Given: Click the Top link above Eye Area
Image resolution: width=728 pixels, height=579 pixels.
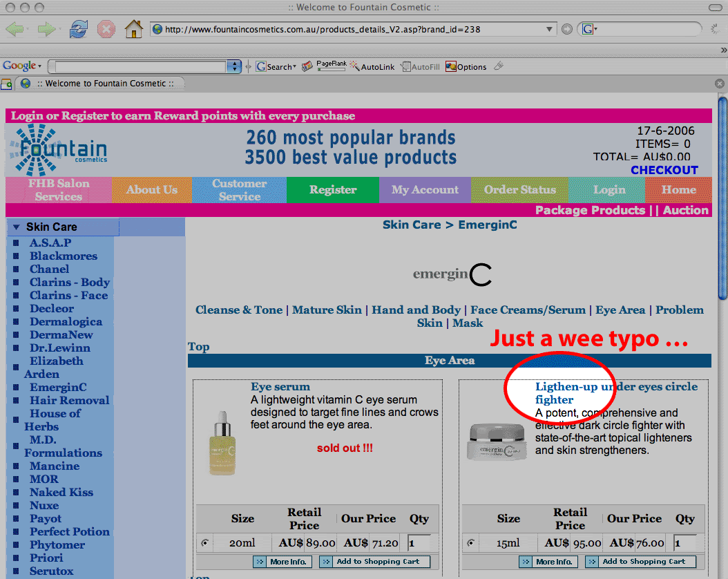Looking at the screenshot, I should point(199,347).
